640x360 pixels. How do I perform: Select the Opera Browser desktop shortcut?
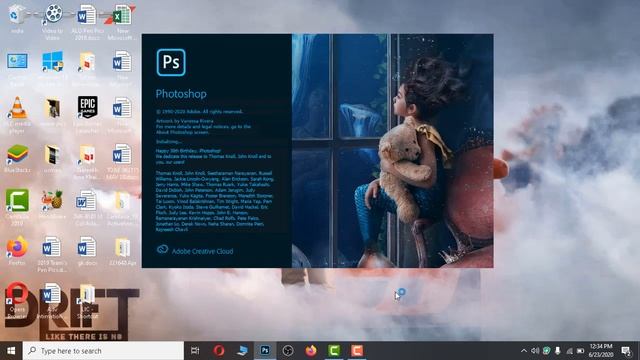pos(17,300)
